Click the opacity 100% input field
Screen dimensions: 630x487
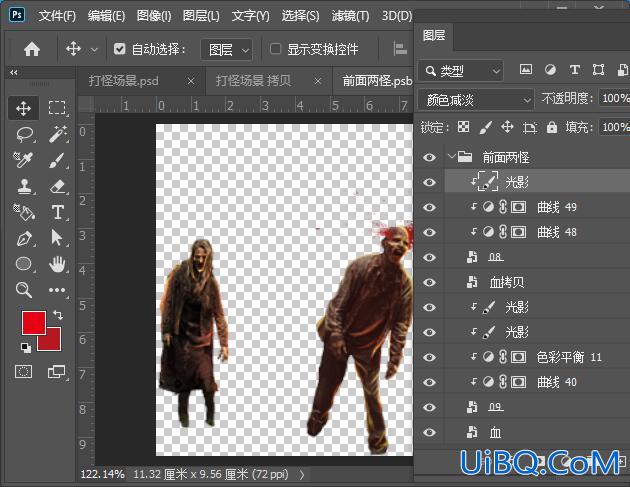tap(614, 98)
